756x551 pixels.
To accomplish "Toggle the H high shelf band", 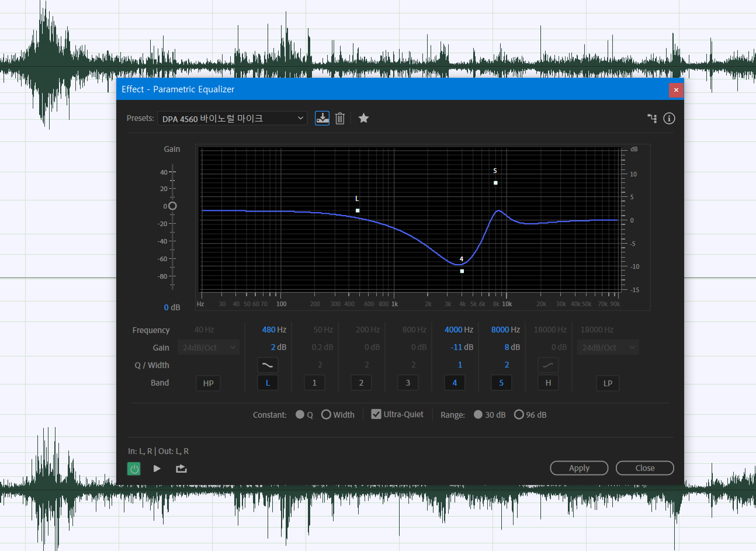I will [548, 383].
